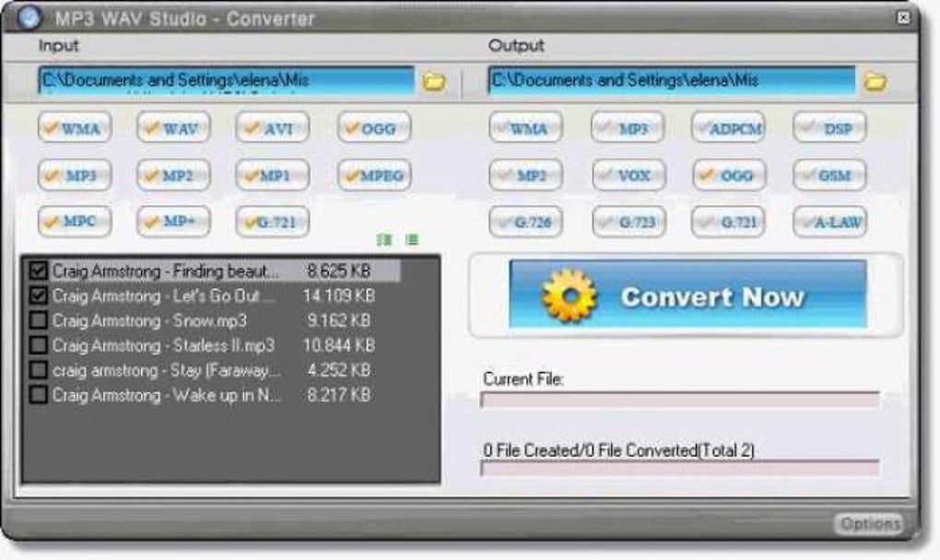This screenshot has height=560, width=940.
Task: Select 'Craig Armstrong - Wake up in N...' file name
Action: 167,395
